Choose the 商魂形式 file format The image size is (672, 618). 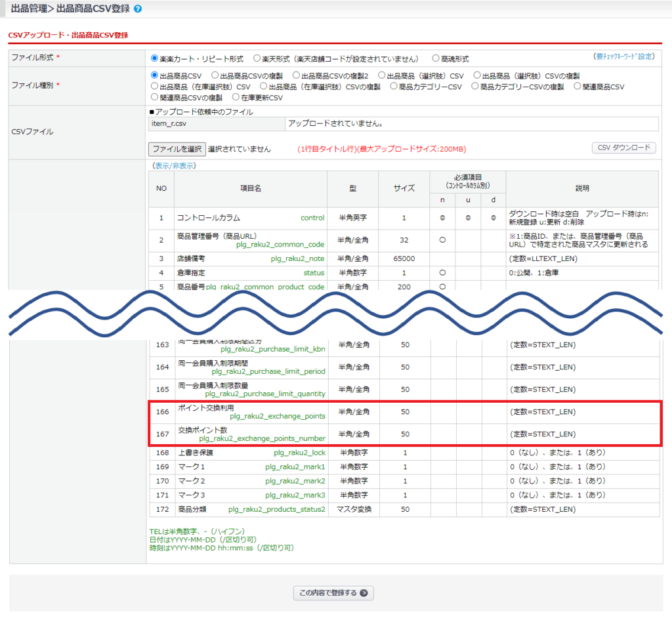click(x=436, y=58)
